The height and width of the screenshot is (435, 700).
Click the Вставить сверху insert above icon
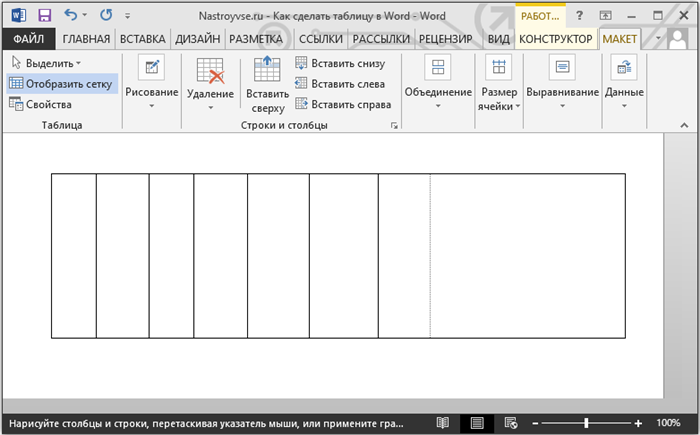click(267, 68)
